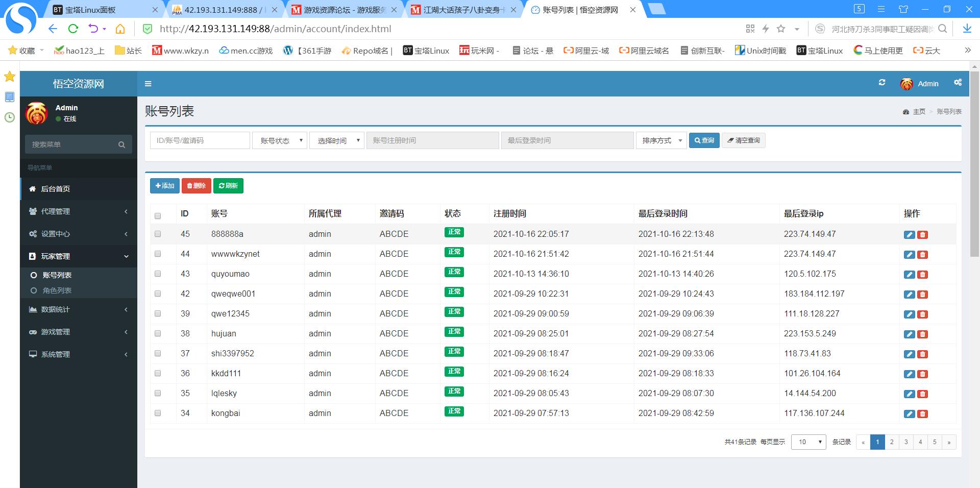
Task: Open the 角色列表 sidebar item
Action: pos(57,290)
